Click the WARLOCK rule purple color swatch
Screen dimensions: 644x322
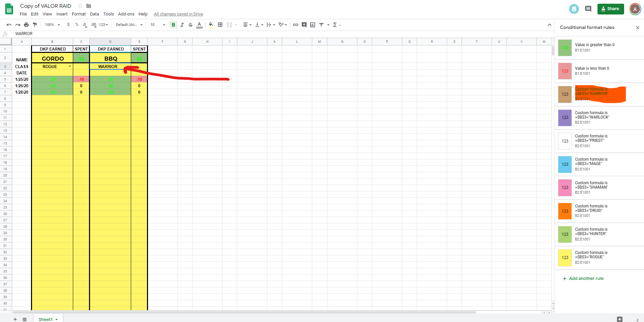point(564,118)
